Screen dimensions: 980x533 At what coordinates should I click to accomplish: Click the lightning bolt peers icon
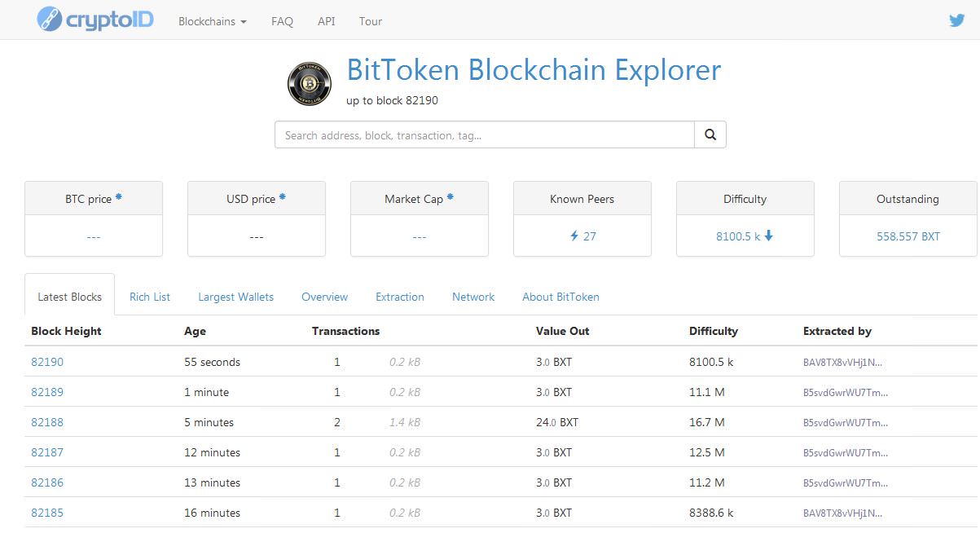574,236
